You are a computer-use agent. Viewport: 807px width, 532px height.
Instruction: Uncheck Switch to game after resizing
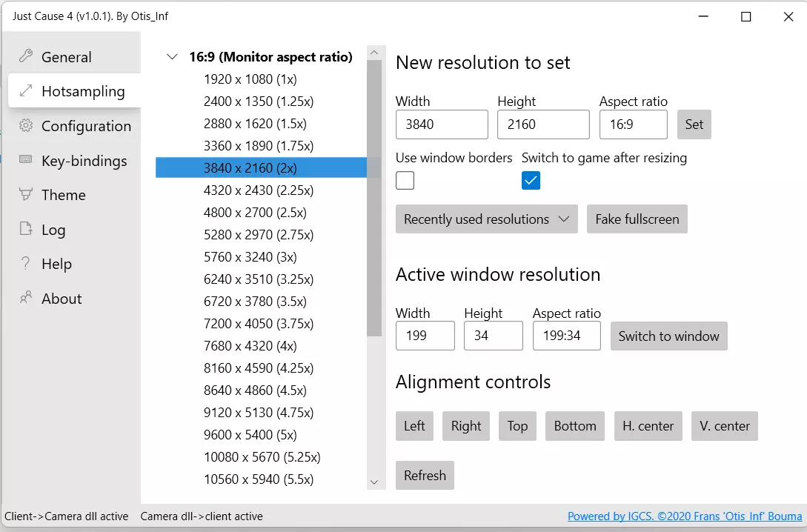pos(531,181)
